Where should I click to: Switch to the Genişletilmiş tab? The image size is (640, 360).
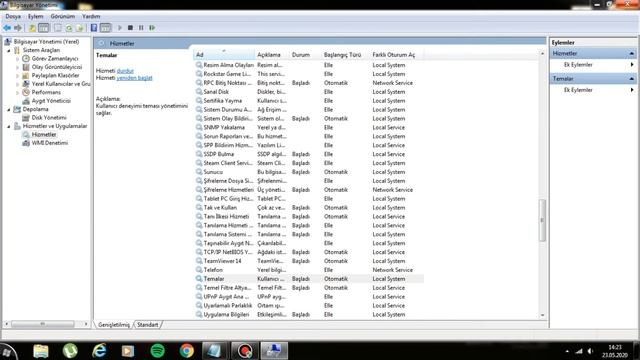click(x=114, y=324)
